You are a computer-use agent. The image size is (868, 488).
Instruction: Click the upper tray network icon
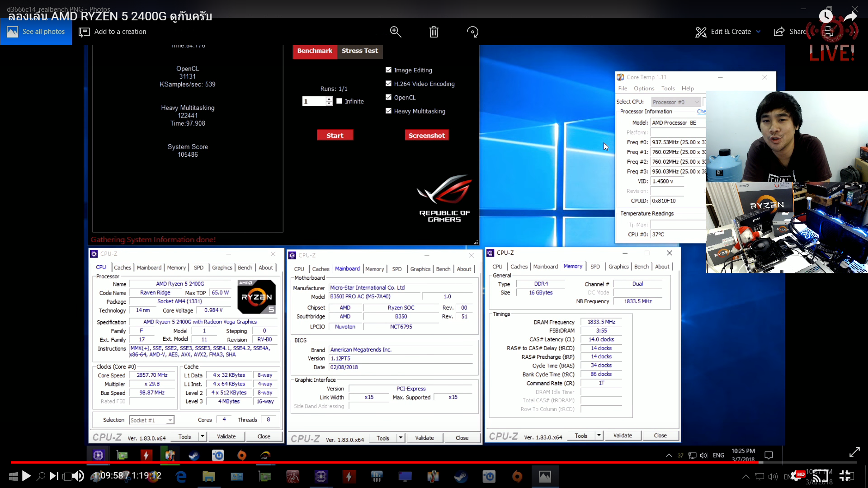(x=692, y=455)
